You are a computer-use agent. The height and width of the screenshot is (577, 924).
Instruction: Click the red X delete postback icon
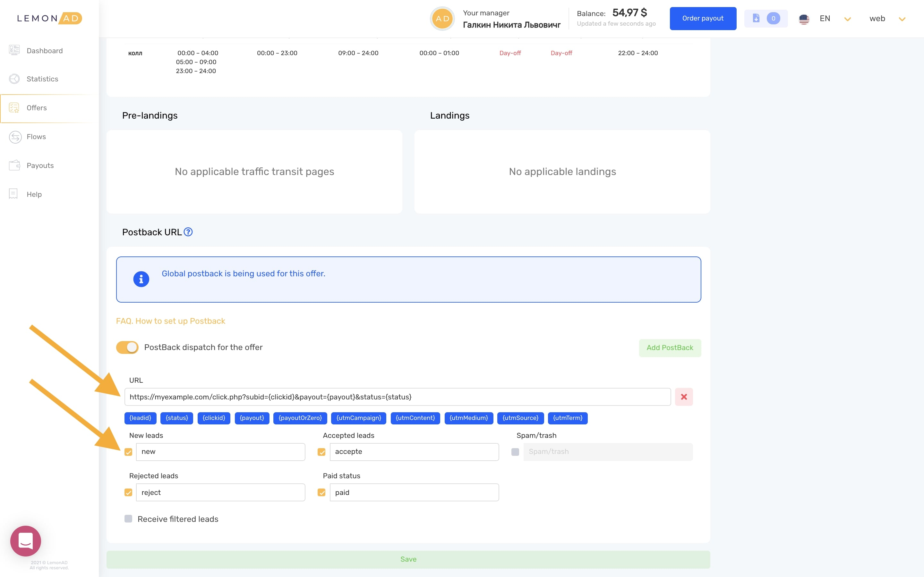(x=683, y=397)
